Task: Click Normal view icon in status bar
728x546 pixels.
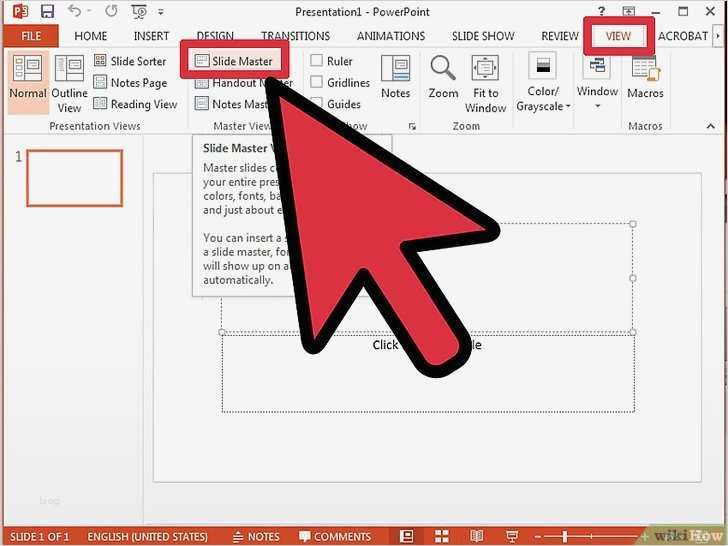Action: tap(406, 537)
